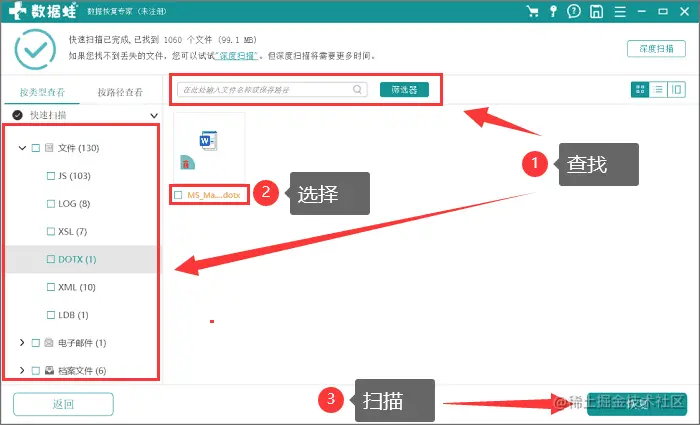Tick the 文件 (130) checkbox
Image resolution: width=700 pixels, height=425 pixels.
pos(36,148)
